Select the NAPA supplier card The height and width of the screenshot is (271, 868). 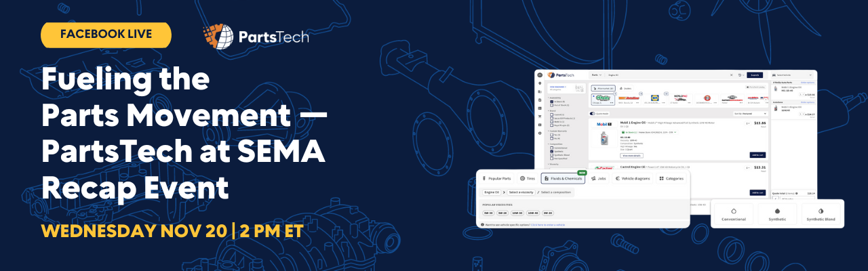tap(654, 100)
